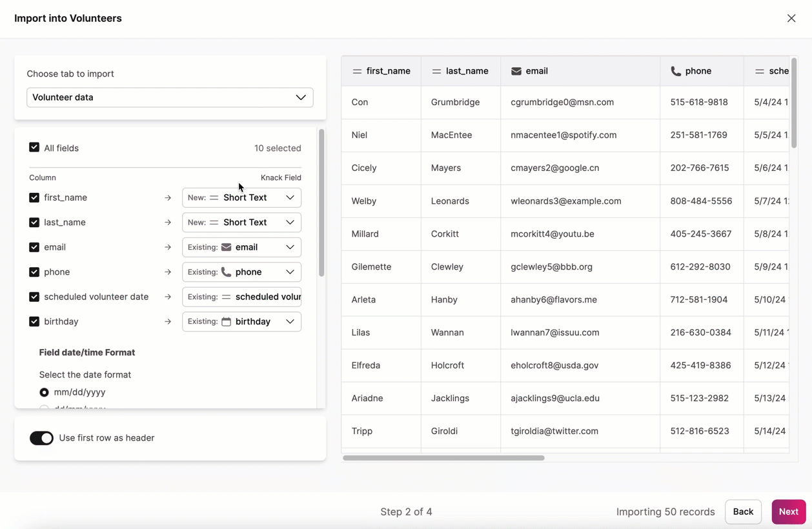Click the phone icon in phone column header
Screen dimensions: 812x529
[676, 71]
